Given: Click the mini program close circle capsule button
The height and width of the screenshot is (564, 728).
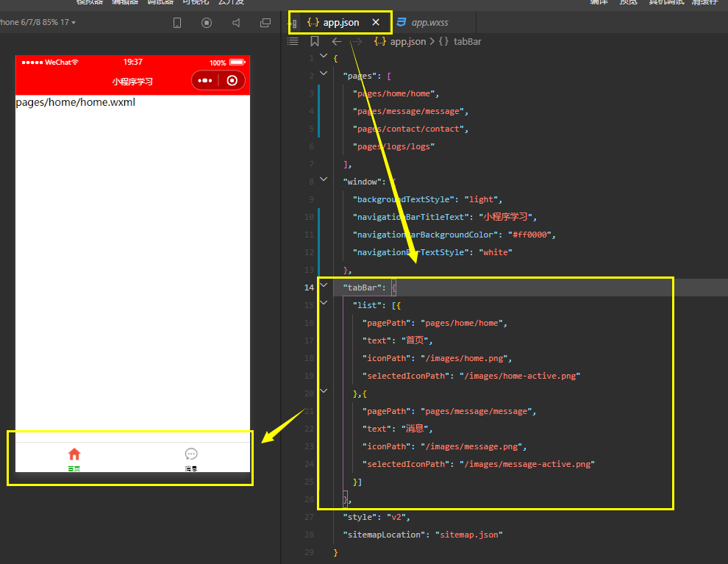Looking at the screenshot, I should [x=232, y=81].
